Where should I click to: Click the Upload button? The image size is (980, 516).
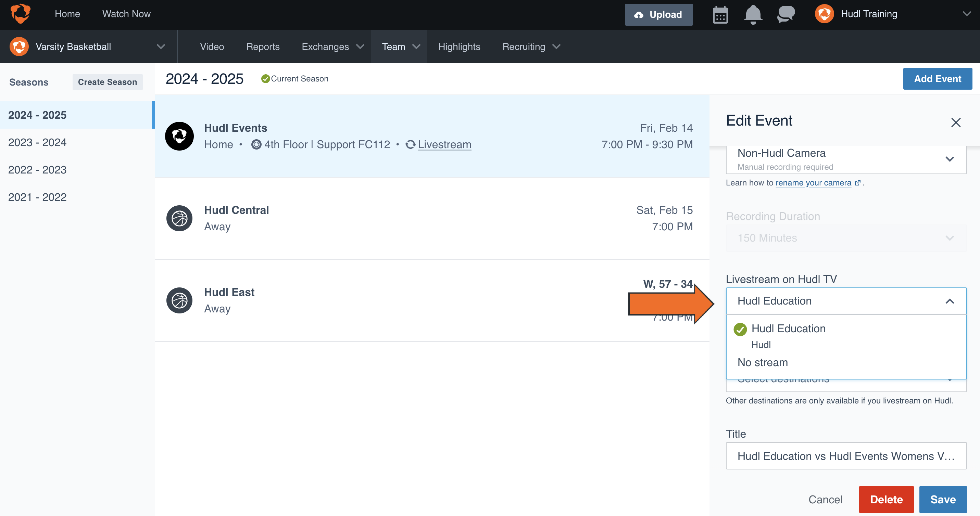[658, 15]
